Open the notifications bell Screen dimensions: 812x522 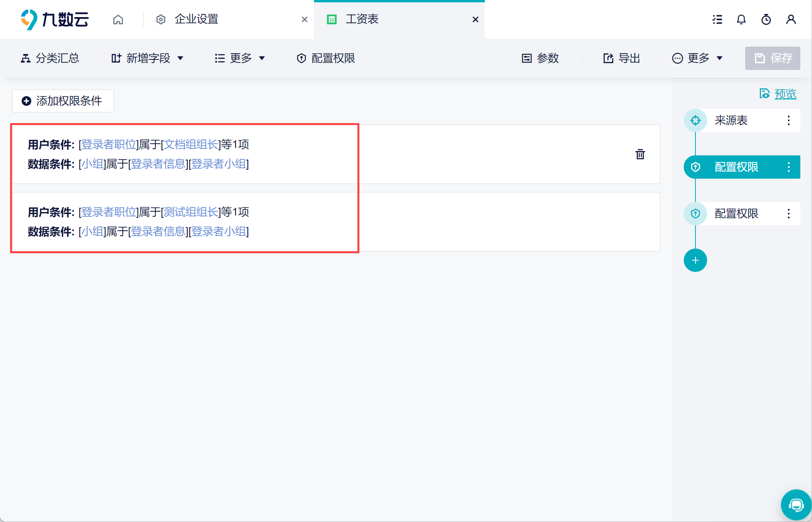click(741, 19)
